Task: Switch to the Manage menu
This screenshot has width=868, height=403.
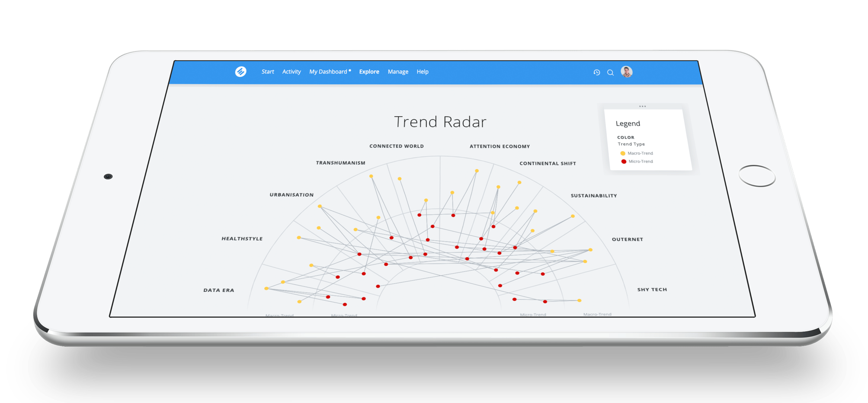Action: coord(397,71)
